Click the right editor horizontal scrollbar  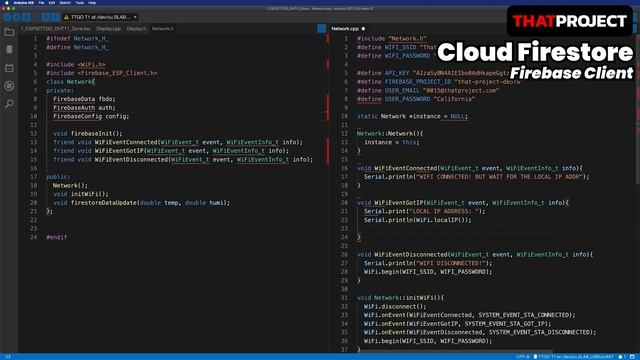pyautogui.click(x=455, y=351)
